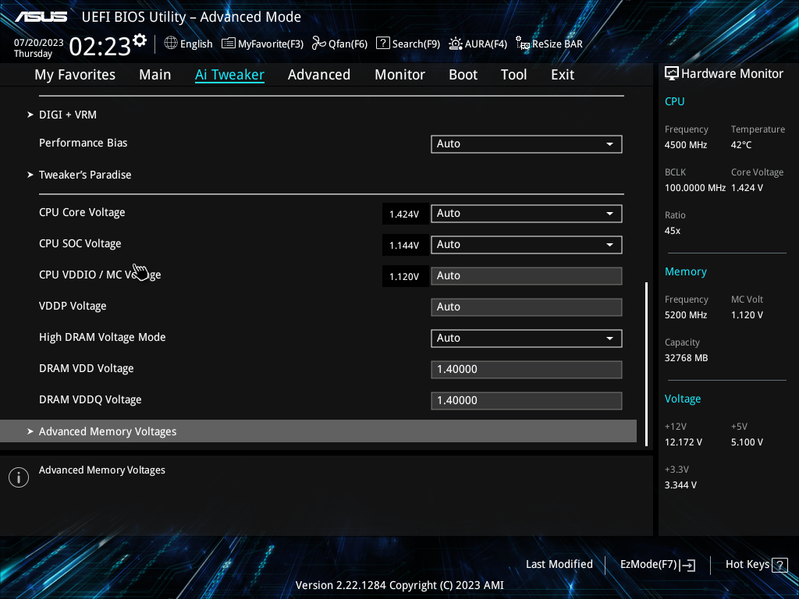This screenshot has width=799, height=599.
Task: Click the Last Modified button
Action: click(x=559, y=564)
